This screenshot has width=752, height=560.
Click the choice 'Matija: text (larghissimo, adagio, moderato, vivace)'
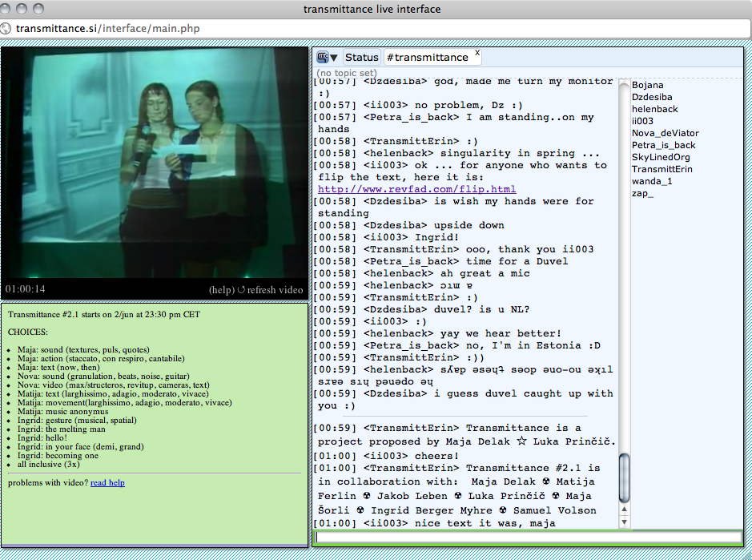(113, 393)
